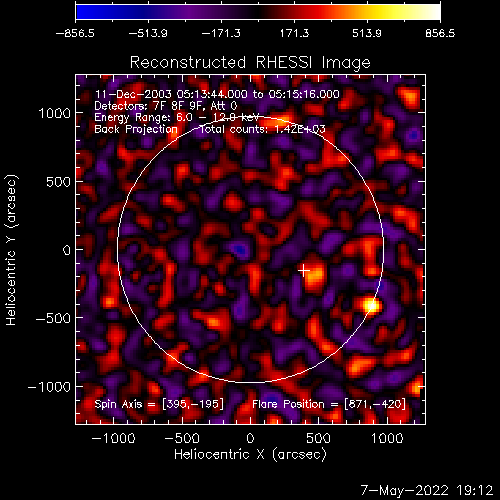Click the 'Total counts: 1.42E+03' text

pyautogui.click(x=263, y=129)
